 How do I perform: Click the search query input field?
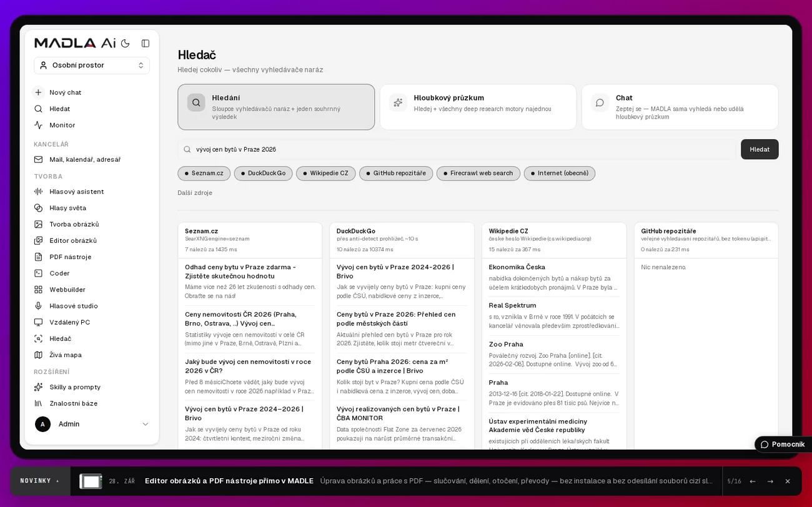457,149
